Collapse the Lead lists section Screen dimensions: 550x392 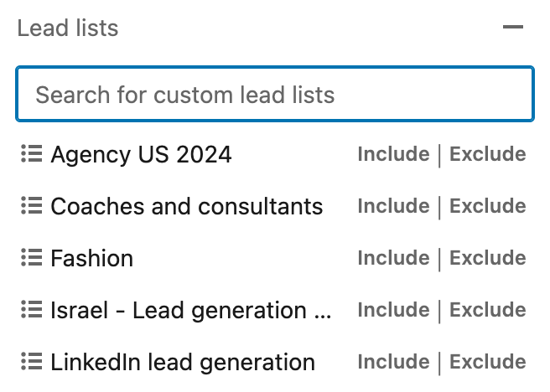click(513, 27)
